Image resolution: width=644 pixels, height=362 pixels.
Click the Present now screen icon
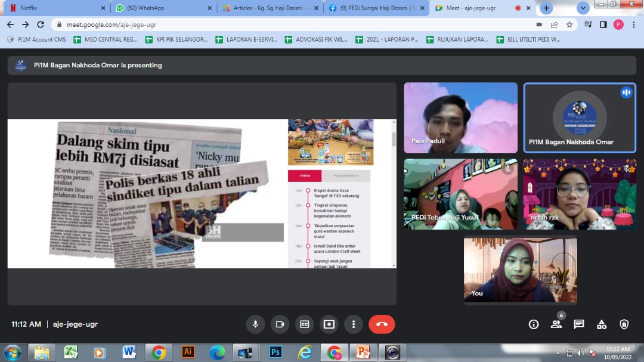coord(329,324)
